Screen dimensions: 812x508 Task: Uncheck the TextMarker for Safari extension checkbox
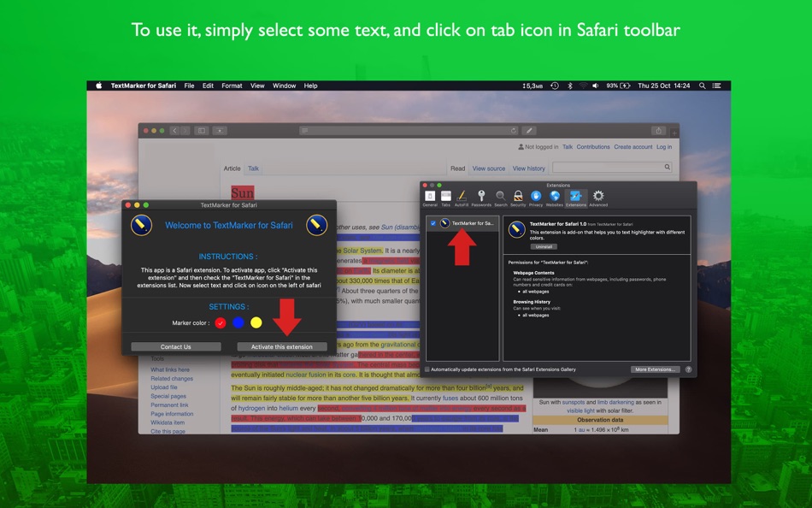point(433,223)
